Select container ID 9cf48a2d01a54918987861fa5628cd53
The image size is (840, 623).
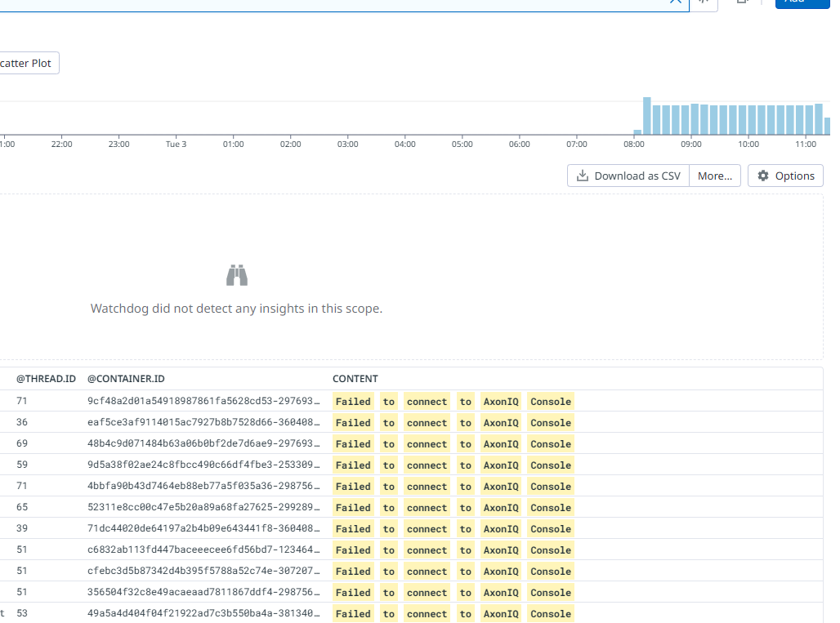click(203, 401)
